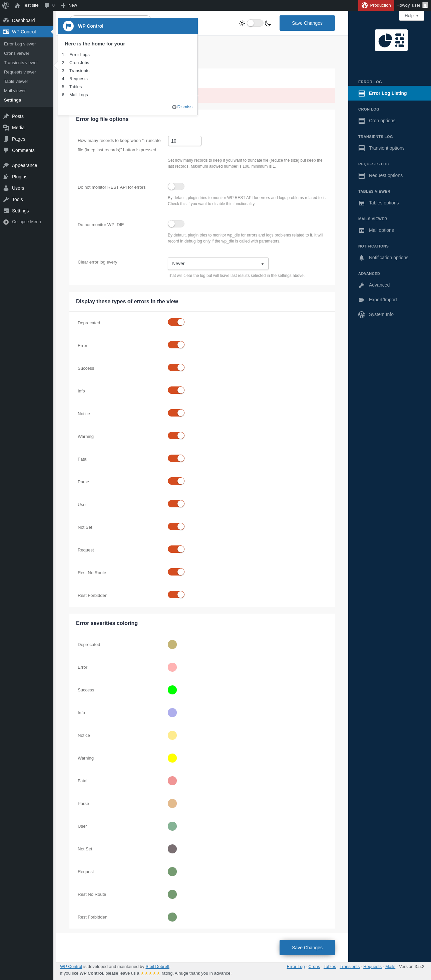The height and width of the screenshot is (980, 431).
Task: Enable Do not monitor REST API toggle
Action: [x=176, y=186]
